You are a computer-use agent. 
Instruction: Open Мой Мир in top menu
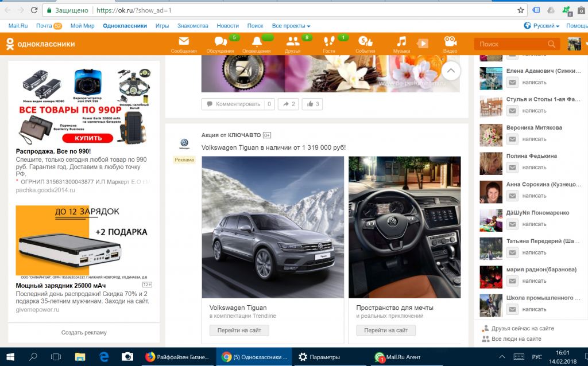[x=82, y=26]
